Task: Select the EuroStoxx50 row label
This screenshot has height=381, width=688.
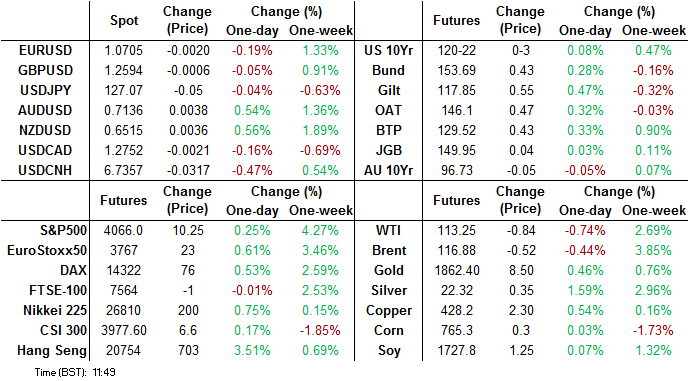Action: [47, 251]
